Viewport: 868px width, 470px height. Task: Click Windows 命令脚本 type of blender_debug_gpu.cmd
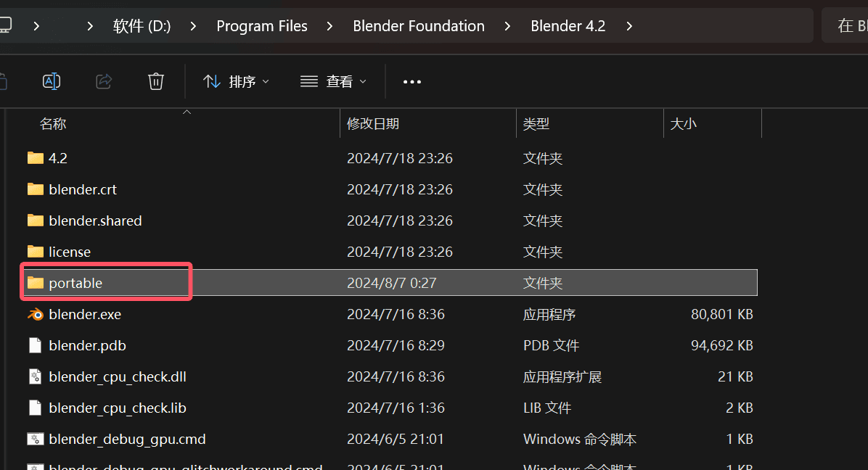coord(580,439)
